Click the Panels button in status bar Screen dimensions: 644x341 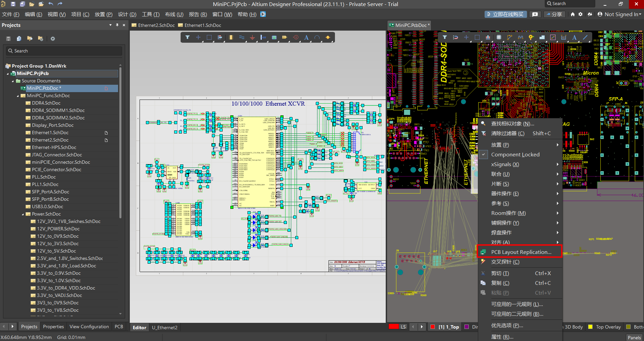coord(634,337)
